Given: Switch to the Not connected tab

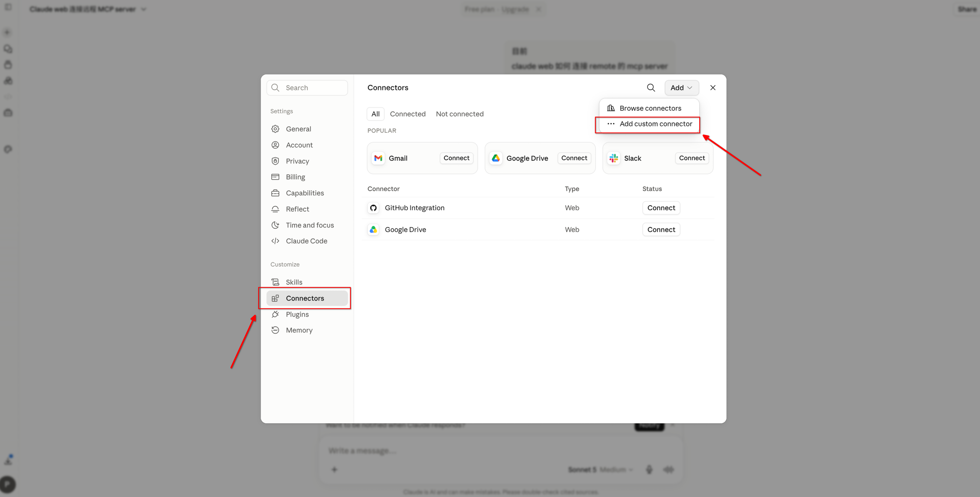Looking at the screenshot, I should click(x=460, y=114).
